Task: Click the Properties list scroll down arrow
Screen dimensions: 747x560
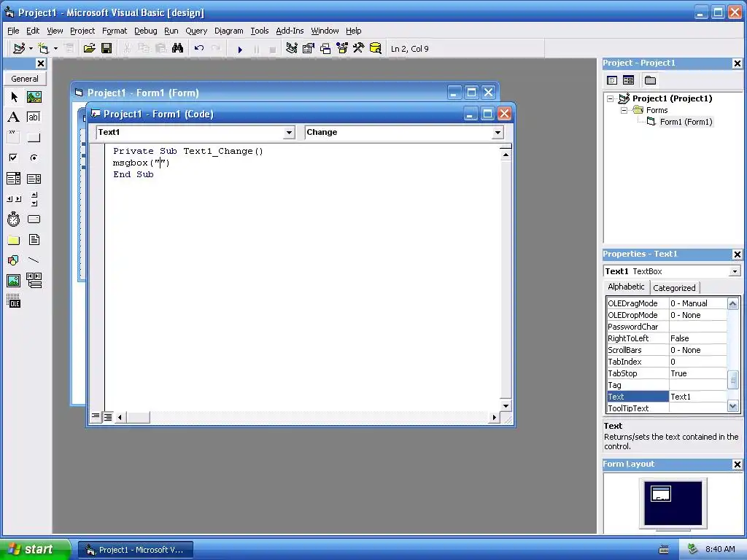Action: 732,406
